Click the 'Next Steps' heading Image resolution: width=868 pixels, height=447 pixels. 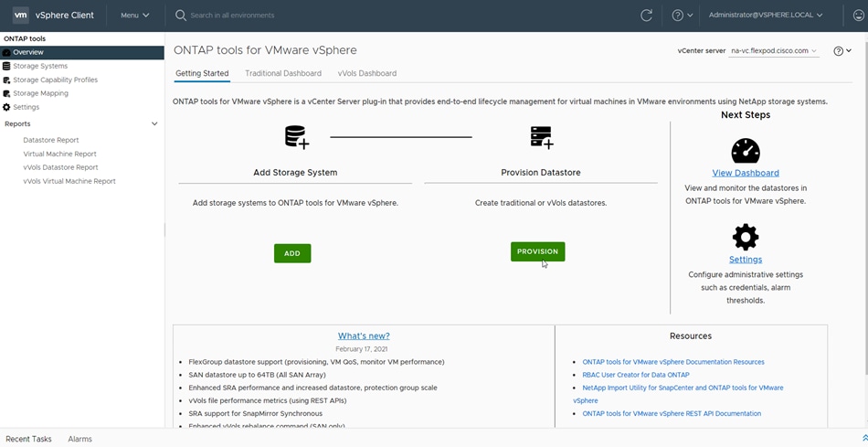[746, 114]
